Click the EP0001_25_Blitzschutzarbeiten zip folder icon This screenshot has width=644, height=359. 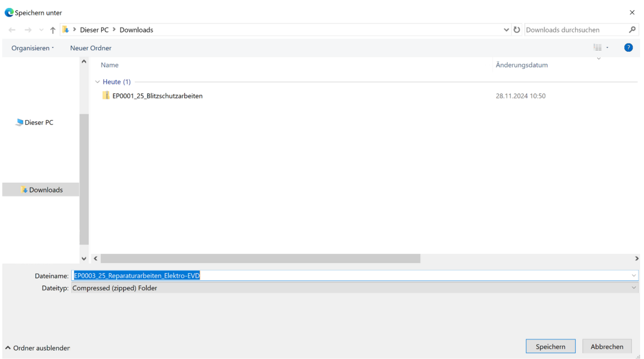[x=106, y=96]
